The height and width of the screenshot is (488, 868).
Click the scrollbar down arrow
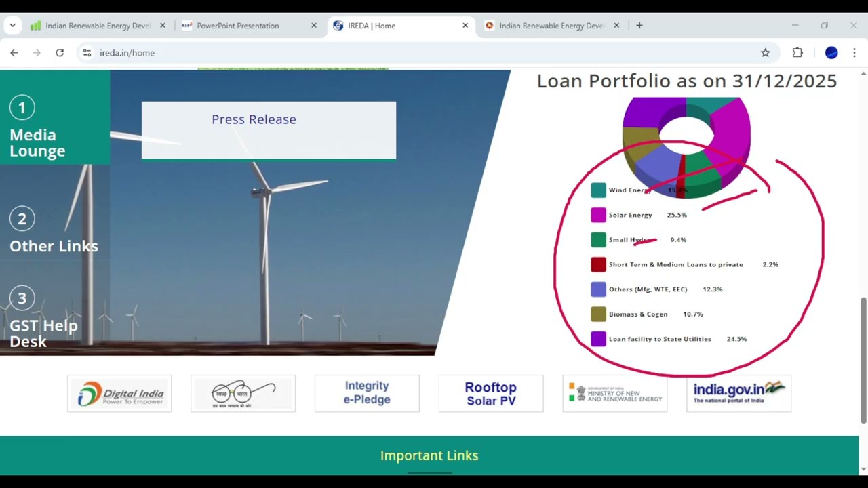(863, 469)
